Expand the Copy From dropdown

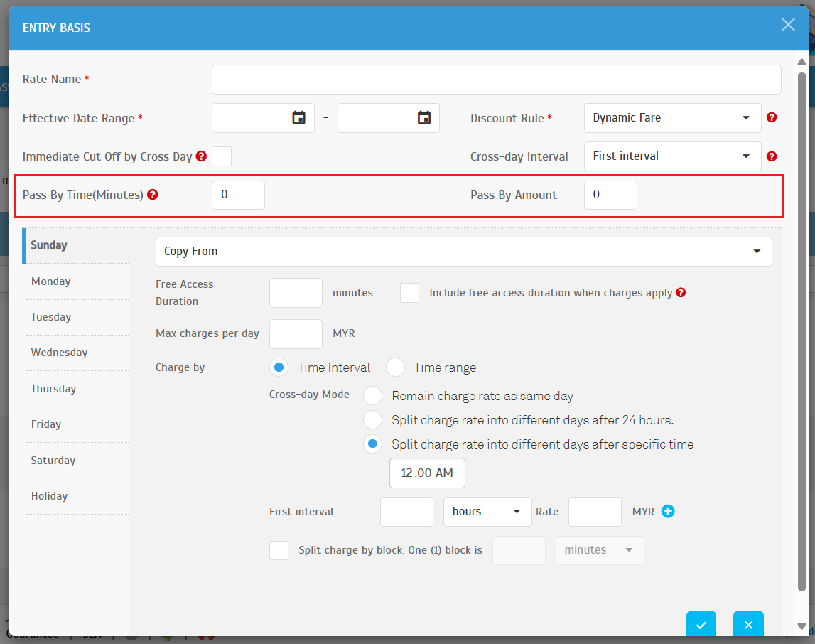click(463, 252)
